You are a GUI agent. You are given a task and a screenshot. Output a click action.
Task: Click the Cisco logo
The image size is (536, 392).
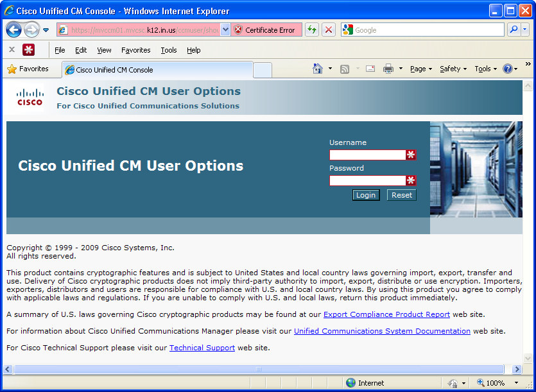(x=30, y=98)
